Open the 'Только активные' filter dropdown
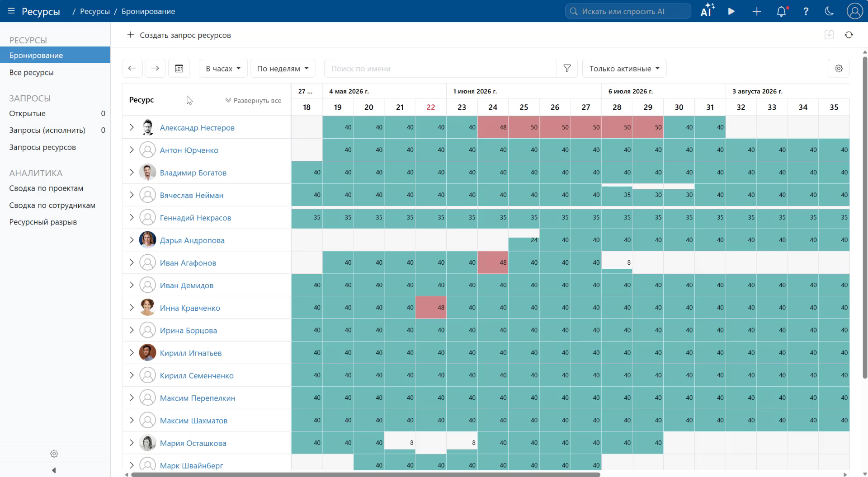Screen dimensions: 868x477 pyautogui.click(x=624, y=69)
